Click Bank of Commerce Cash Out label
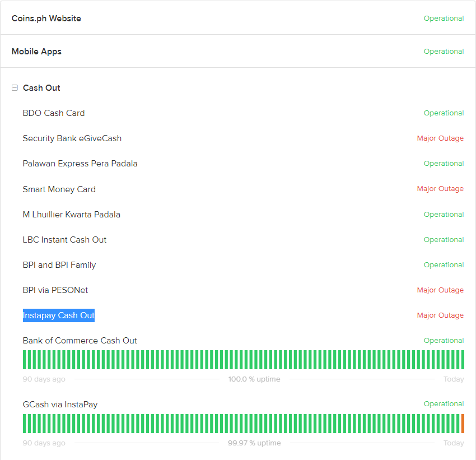Screen dimensions: 476x460 click(80, 341)
